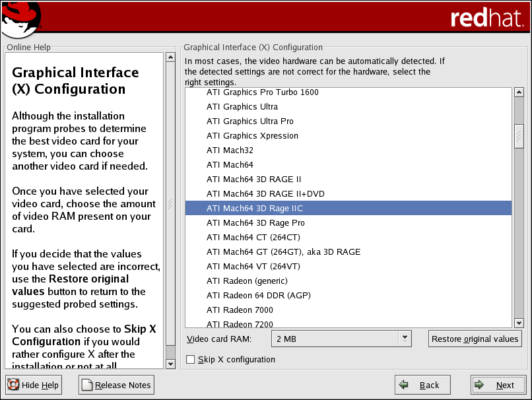Image resolution: width=532 pixels, height=400 pixels.
Task: Select ATI Radeon 7000 from list
Action: pyautogui.click(x=240, y=310)
